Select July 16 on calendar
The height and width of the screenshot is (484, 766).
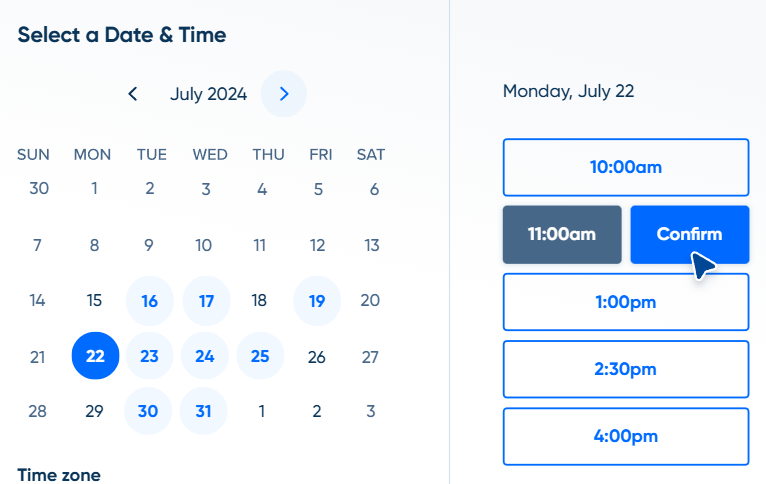(x=150, y=301)
